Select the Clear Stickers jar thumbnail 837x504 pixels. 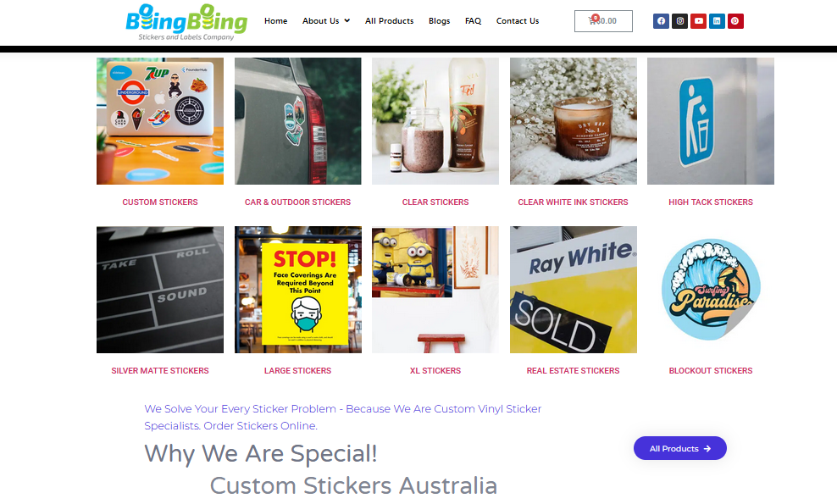[435, 121]
